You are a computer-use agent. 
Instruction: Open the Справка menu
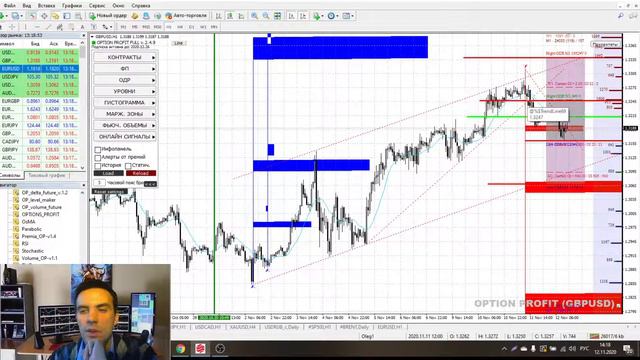pyautogui.click(x=141, y=6)
